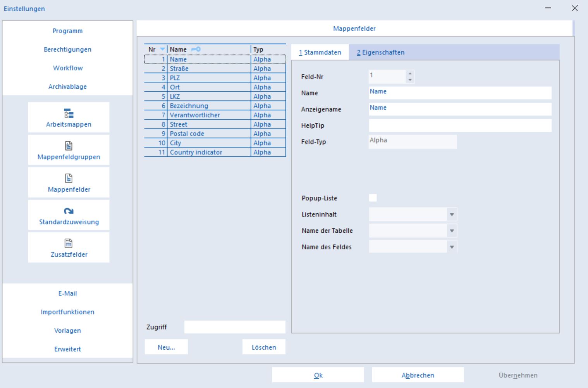Click the Alpha type cell of City row
Screen dimensions: 588x388
pyautogui.click(x=268, y=143)
